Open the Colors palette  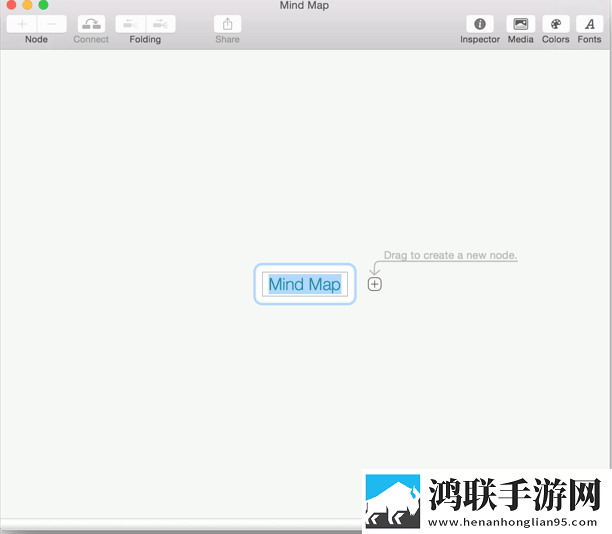pos(556,24)
